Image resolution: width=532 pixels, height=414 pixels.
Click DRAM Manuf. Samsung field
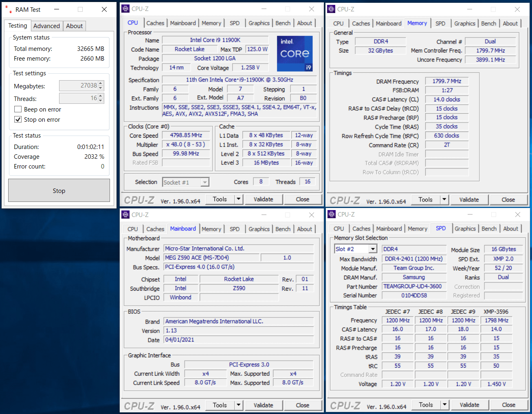(x=414, y=277)
